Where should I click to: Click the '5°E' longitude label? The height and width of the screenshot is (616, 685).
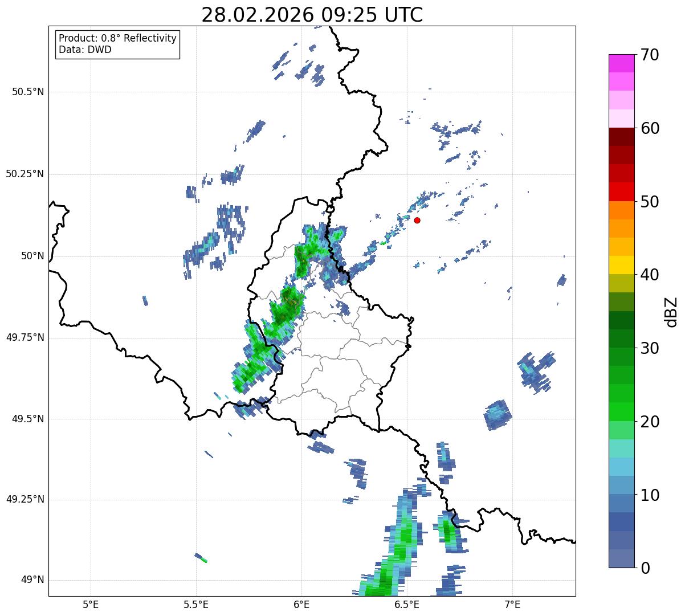coord(91,604)
